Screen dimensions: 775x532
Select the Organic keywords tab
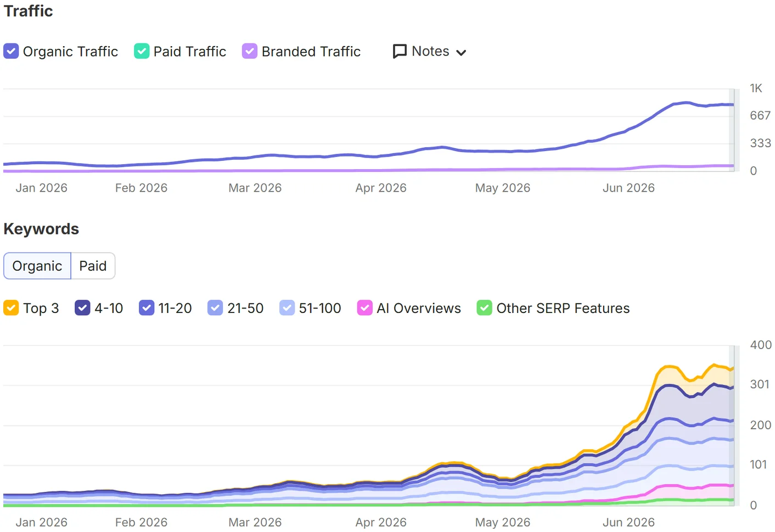37,266
